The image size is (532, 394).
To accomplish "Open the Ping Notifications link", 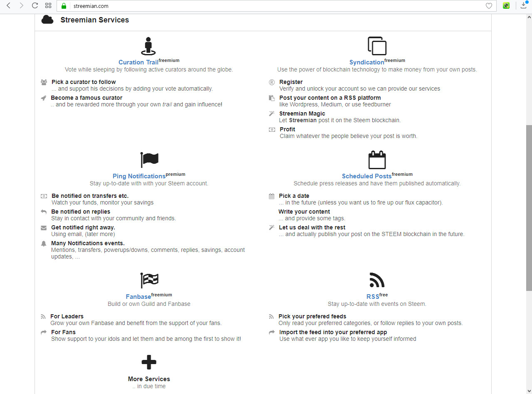I will point(139,176).
